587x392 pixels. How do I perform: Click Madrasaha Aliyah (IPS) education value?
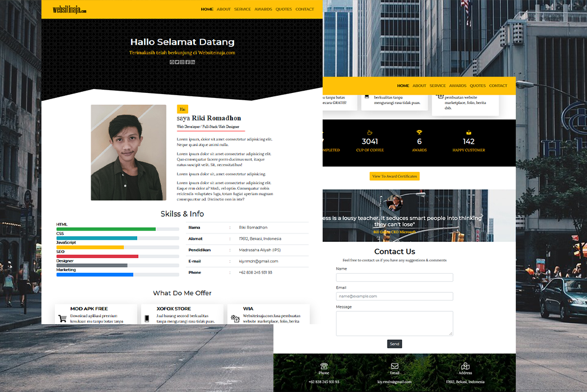point(260,250)
